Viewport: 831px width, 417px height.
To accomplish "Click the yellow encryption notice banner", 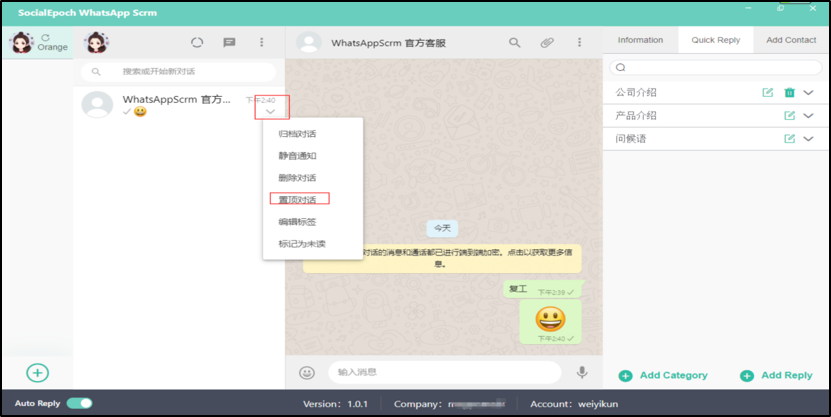I will coord(442,258).
